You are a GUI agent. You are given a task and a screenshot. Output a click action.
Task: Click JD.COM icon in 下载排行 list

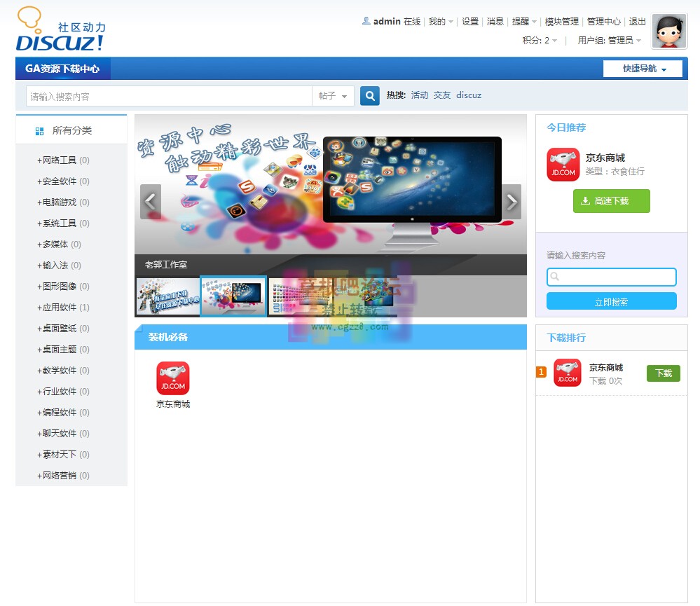tap(567, 373)
